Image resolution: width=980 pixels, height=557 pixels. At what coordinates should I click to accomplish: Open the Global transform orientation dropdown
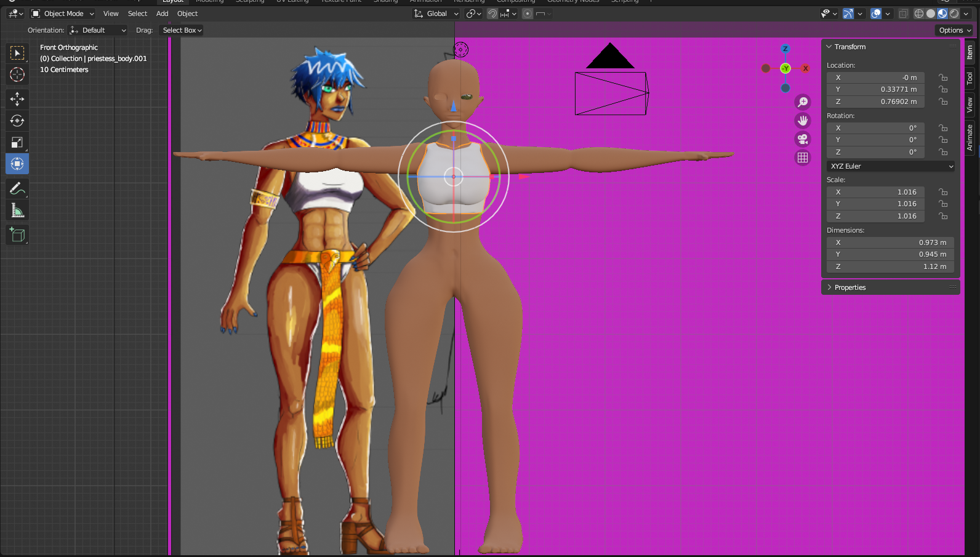(x=436, y=14)
